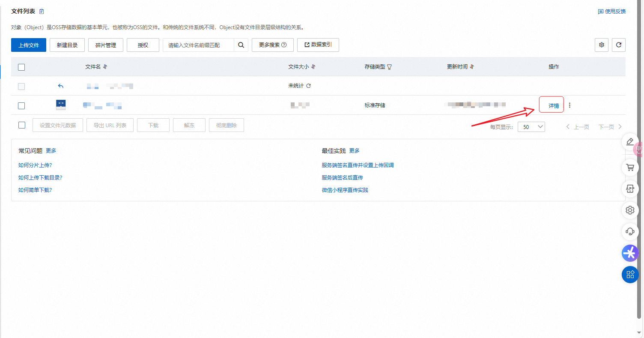644x338 pixels.
Task: Open the 存储类型 filter funnel
Action: tap(390, 67)
